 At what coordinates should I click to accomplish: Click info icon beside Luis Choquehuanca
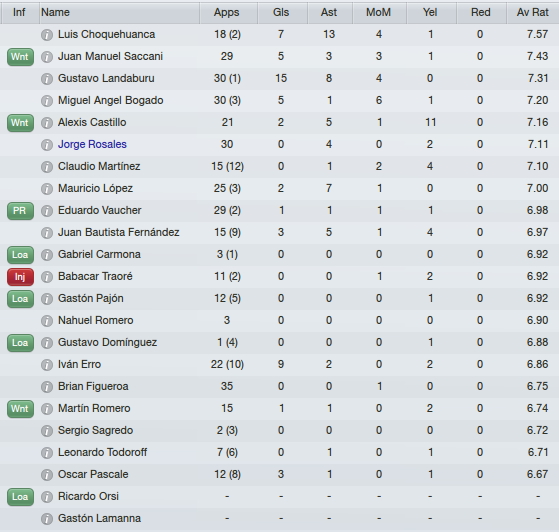click(47, 35)
